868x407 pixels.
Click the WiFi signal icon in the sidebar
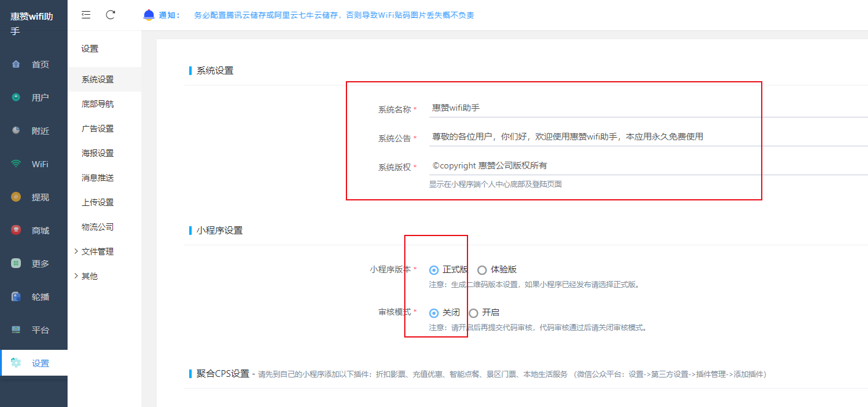click(16, 164)
